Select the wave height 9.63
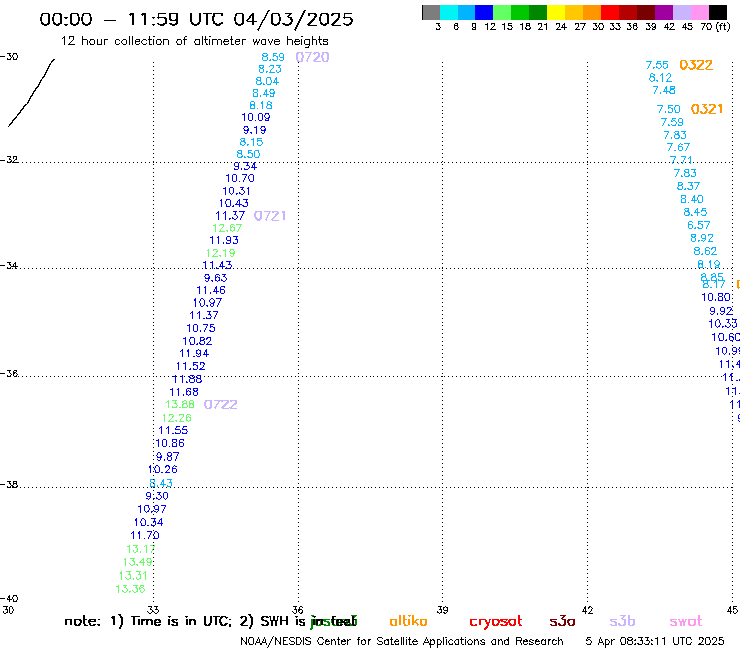Image resolution: width=740 pixels, height=650 pixels. (216, 278)
